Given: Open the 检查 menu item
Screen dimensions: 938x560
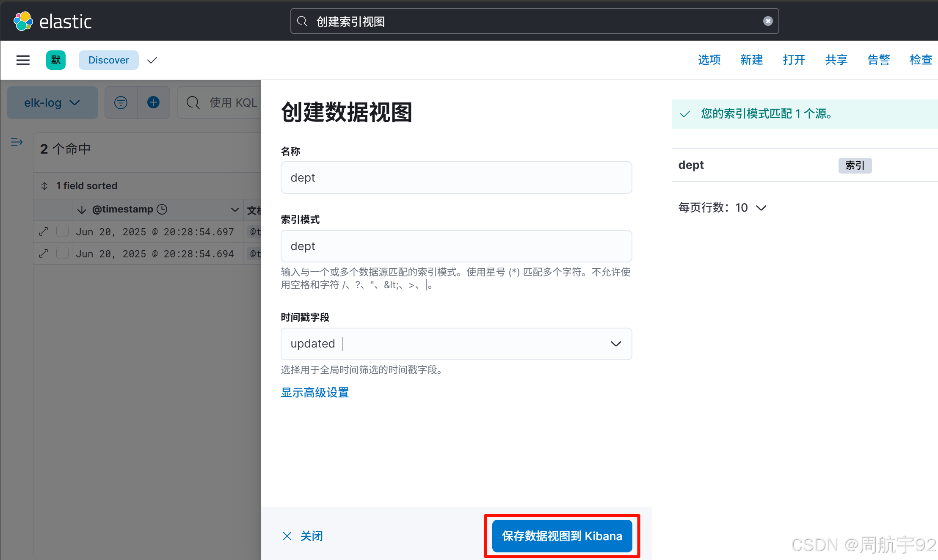Looking at the screenshot, I should (921, 60).
